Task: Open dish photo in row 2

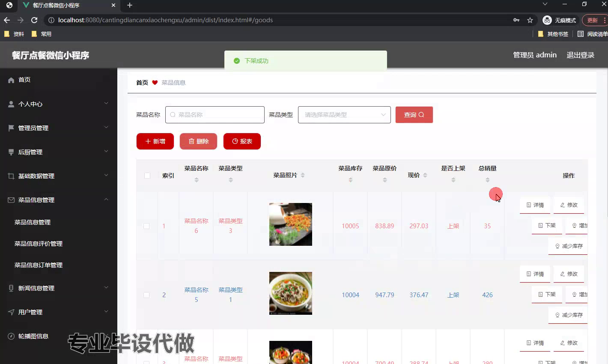Action: (x=291, y=293)
